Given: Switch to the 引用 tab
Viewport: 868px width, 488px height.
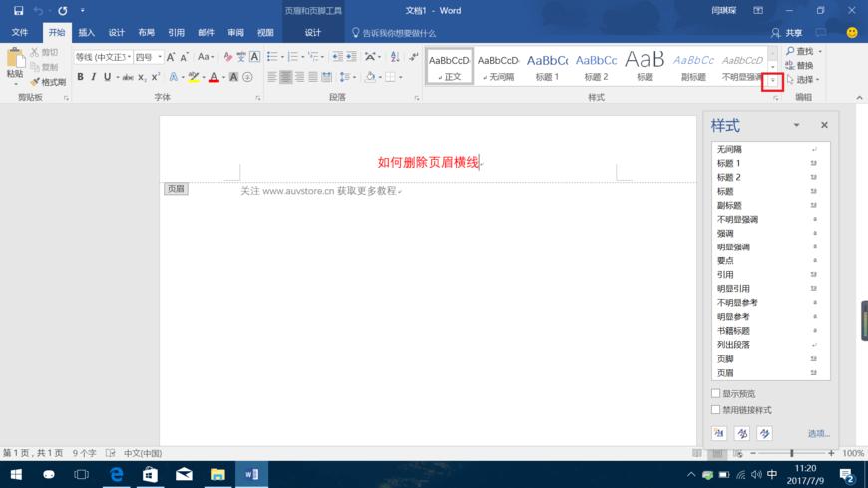Looking at the screenshot, I should [176, 33].
